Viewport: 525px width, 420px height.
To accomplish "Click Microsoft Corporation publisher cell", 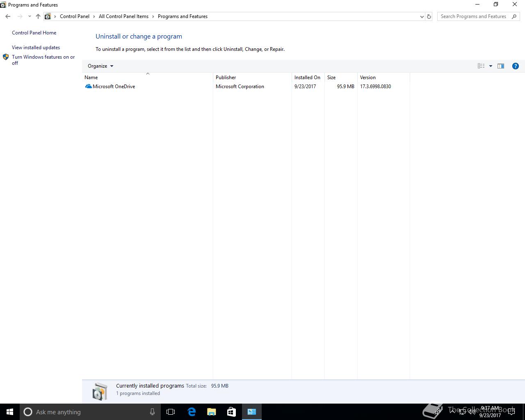I will tap(240, 87).
